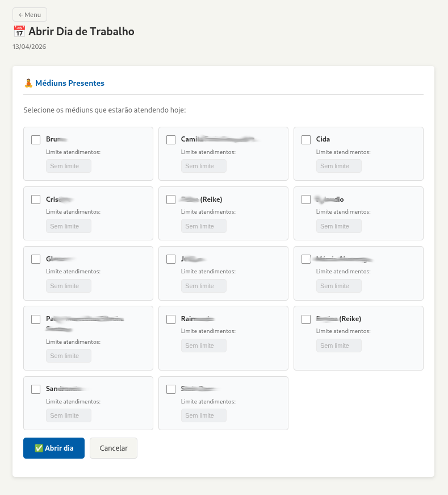Tick the checkbox for Cida
Image resolution: width=448 pixels, height=495 pixels.
click(x=306, y=140)
